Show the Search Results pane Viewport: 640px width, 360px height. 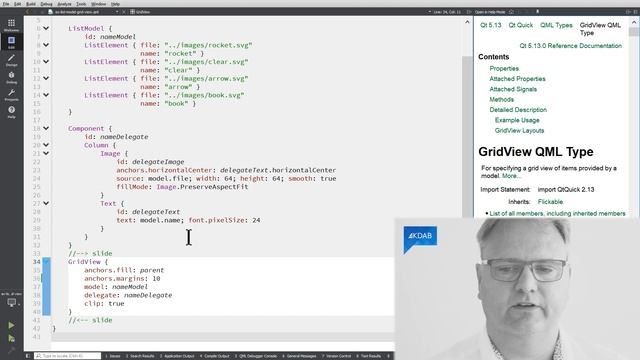coord(140,356)
